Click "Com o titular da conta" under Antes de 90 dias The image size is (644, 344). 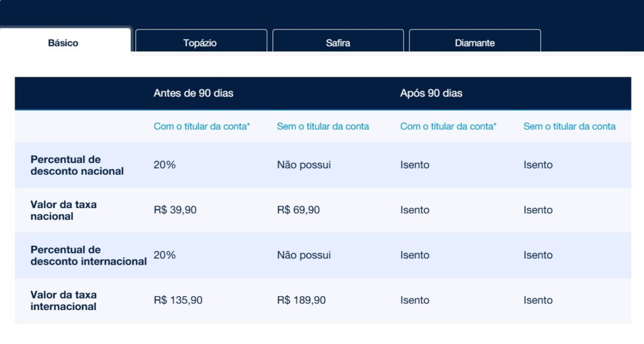(x=201, y=126)
